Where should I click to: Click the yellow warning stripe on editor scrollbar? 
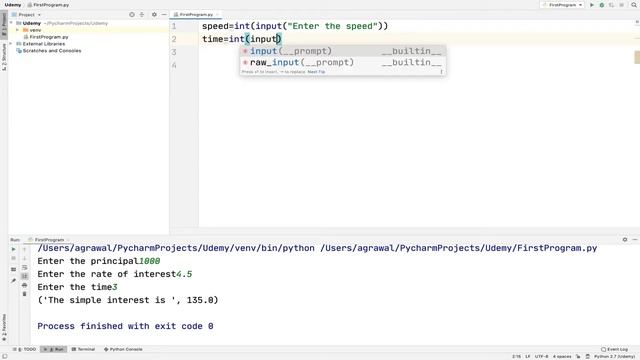[637, 57]
